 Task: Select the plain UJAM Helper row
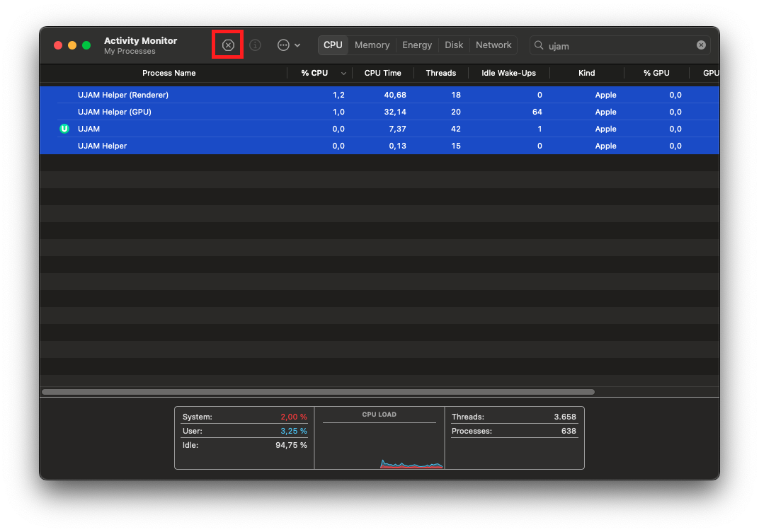pos(379,146)
